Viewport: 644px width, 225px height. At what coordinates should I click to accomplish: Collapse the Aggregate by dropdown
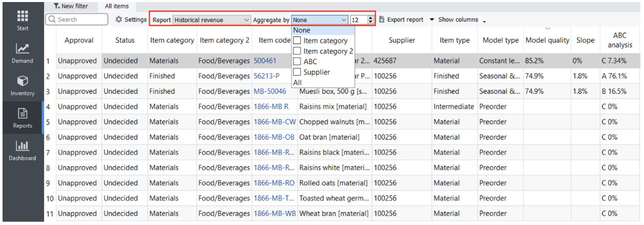343,20
